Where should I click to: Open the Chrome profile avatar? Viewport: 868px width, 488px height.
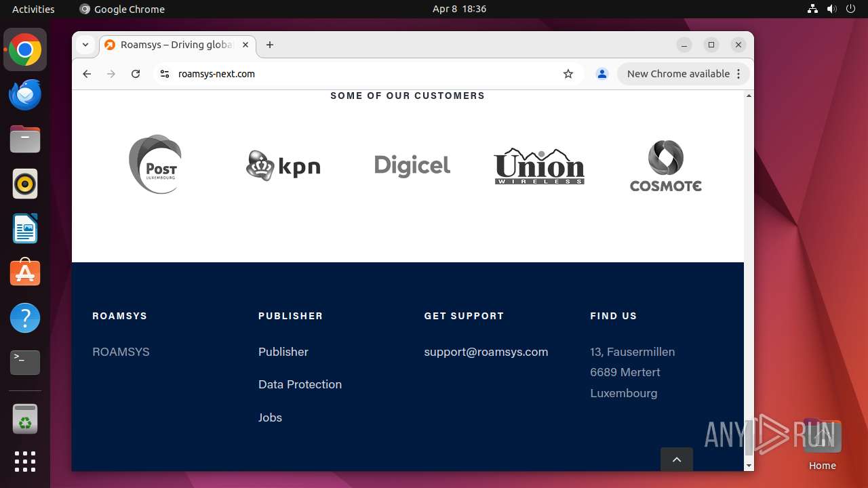[601, 74]
